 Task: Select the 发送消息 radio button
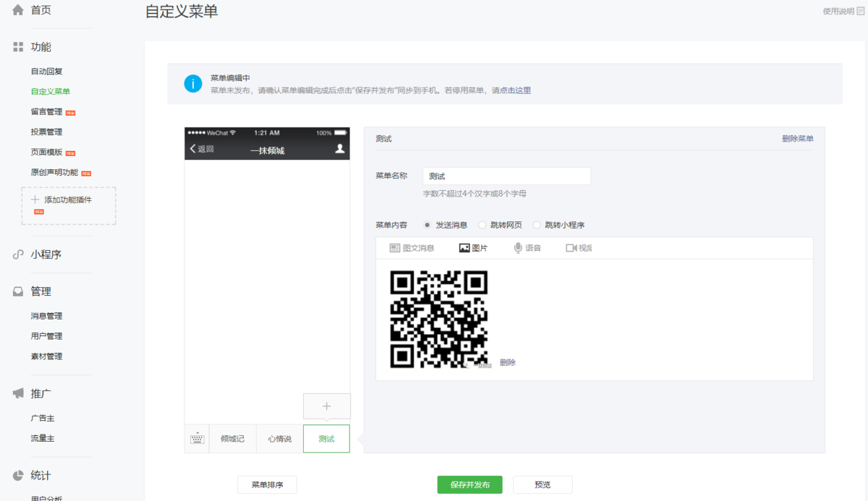427,225
